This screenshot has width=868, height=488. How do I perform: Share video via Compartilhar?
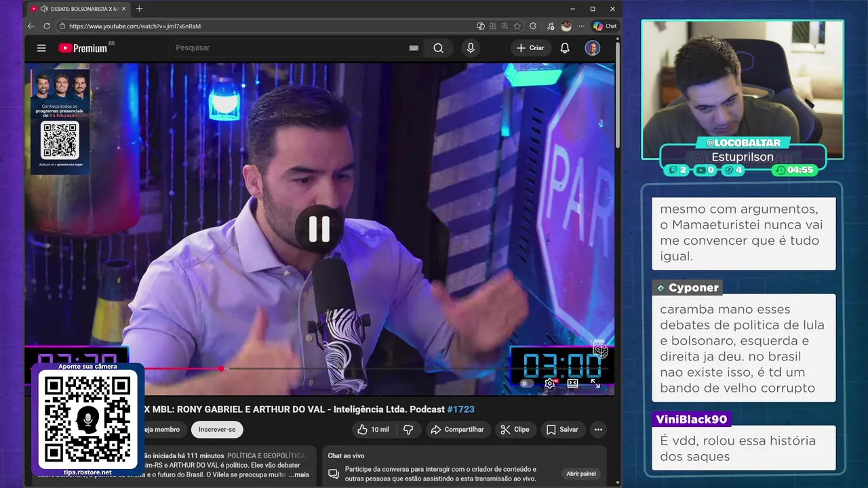tap(458, 430)
